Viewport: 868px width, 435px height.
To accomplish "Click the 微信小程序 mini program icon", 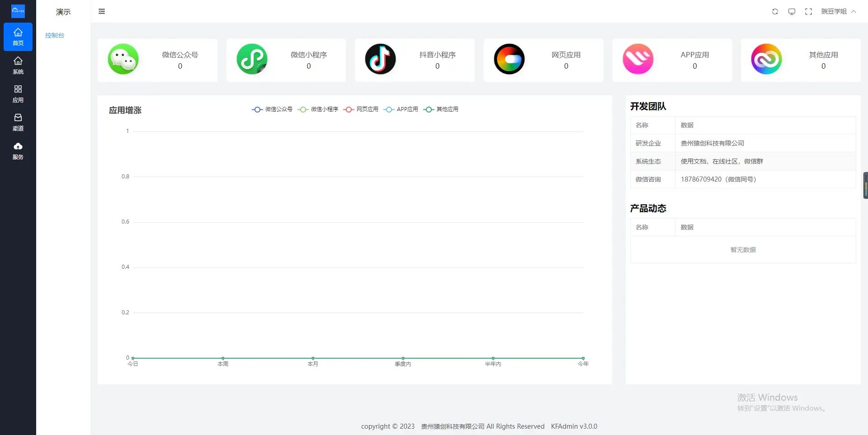I will (252, 59).
